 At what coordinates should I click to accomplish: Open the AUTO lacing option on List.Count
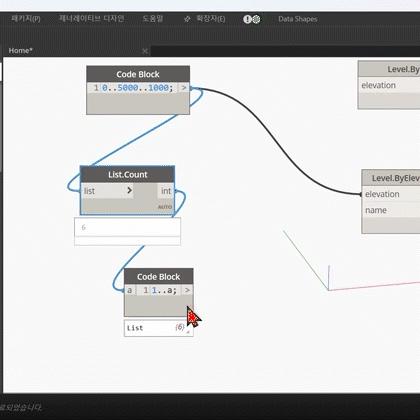coord(165,207)
